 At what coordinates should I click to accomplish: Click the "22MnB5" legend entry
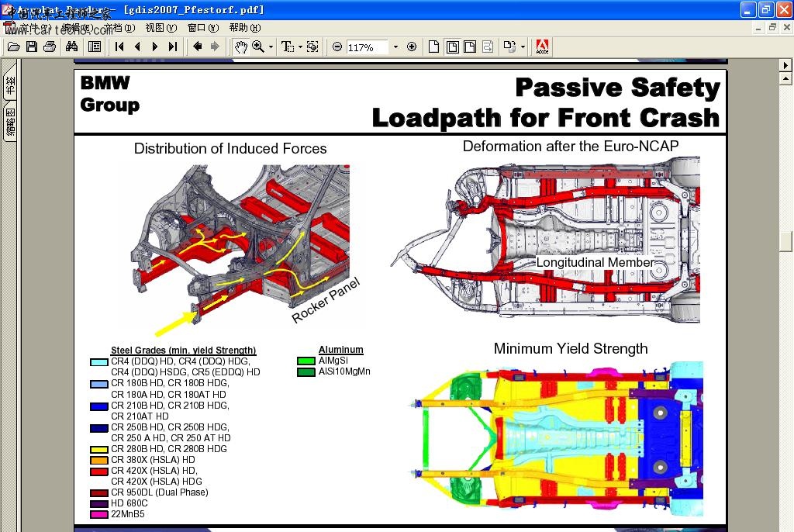tap(128, 514)
